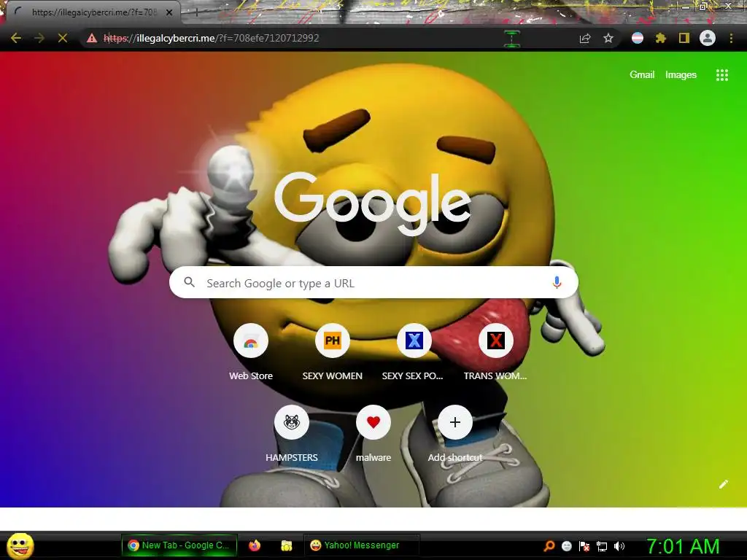Click the striped flag extension icon
This screenshot has height=560, width=747.
pyautogui.click(x=638, y=38)
